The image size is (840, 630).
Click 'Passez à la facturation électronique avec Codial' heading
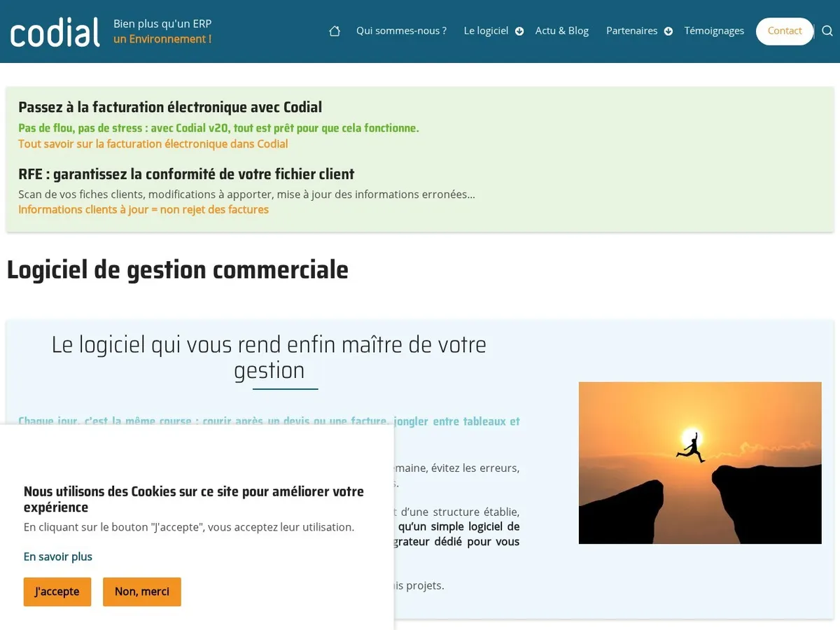(x=170, y=107)
